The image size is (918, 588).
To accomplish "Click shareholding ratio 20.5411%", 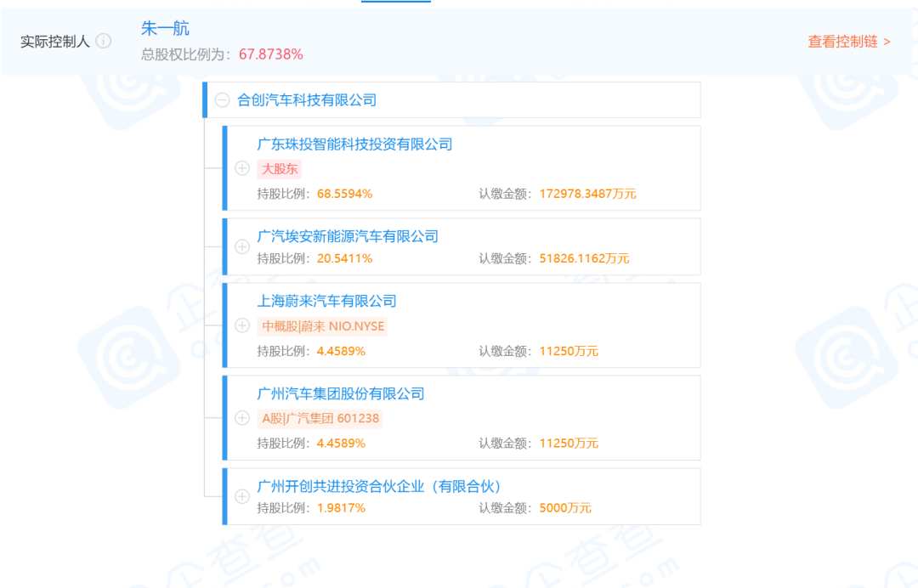I will (345, 258).
